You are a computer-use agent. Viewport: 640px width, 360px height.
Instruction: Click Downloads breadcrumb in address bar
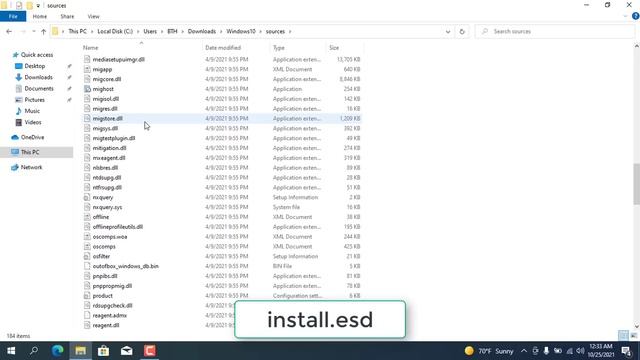pyautogui.click(x=202, y=31)
